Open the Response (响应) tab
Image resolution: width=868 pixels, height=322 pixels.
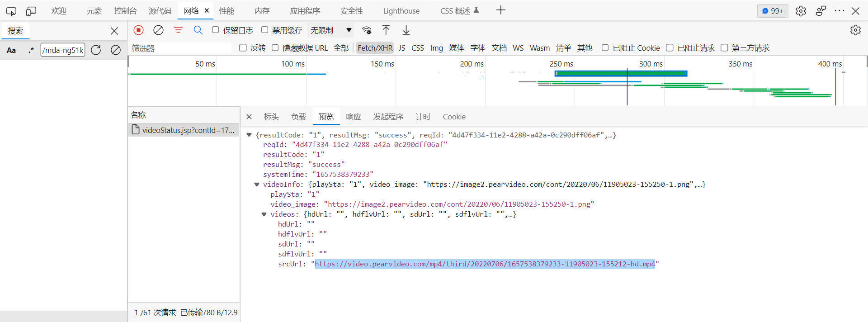click(x=353, y=117)
